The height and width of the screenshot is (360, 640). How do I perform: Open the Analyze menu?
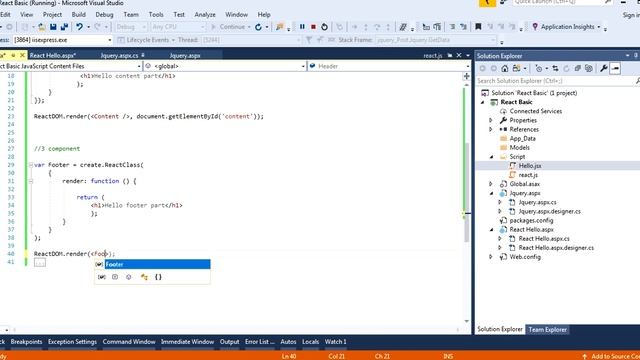(205, 15)
